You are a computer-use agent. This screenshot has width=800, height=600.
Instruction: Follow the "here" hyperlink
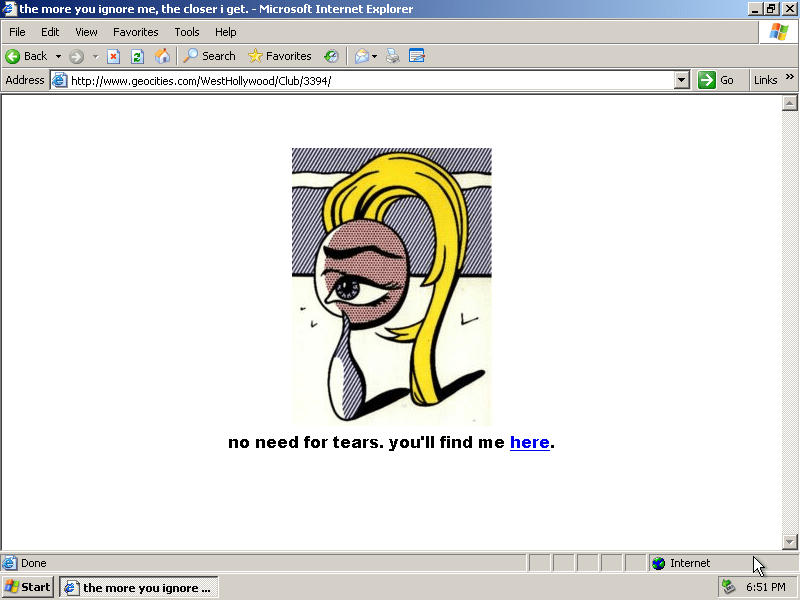pos(529,442)
